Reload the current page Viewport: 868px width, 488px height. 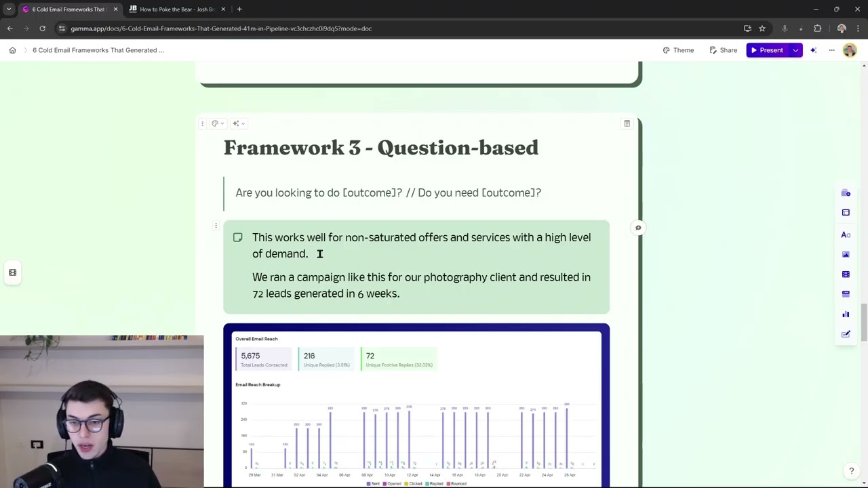[x=42, y=28]
